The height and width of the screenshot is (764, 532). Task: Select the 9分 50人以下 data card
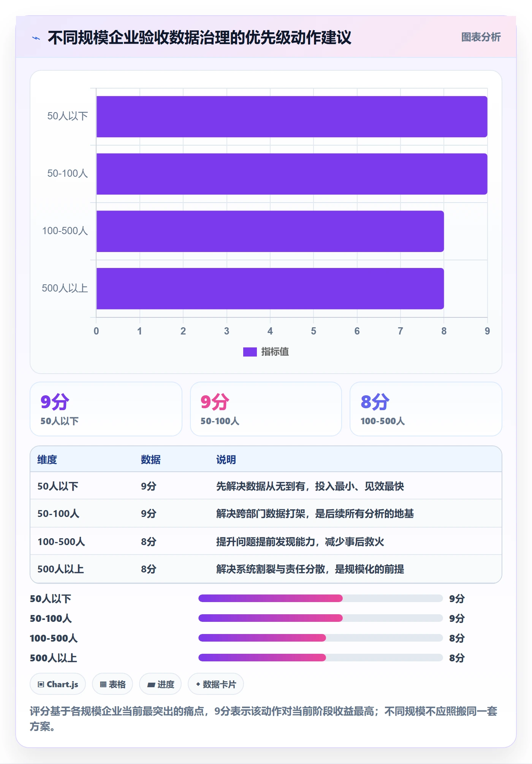tap(106, 409)
